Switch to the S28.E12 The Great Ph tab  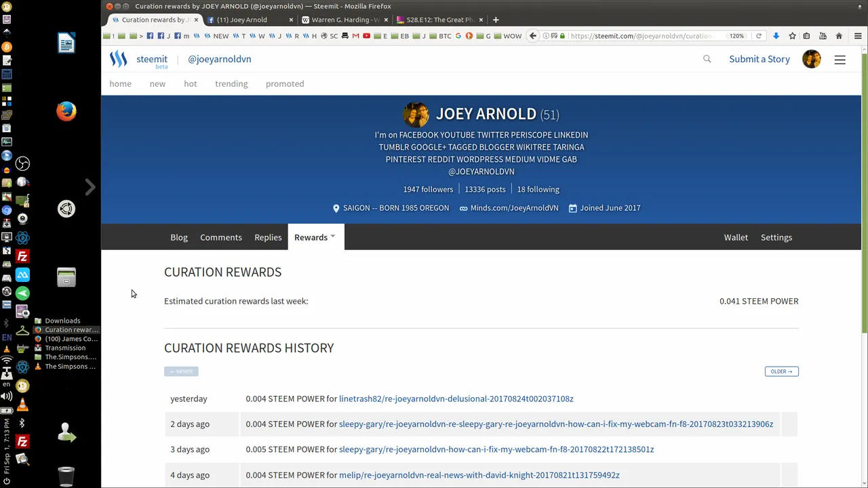tap(439, 20)
